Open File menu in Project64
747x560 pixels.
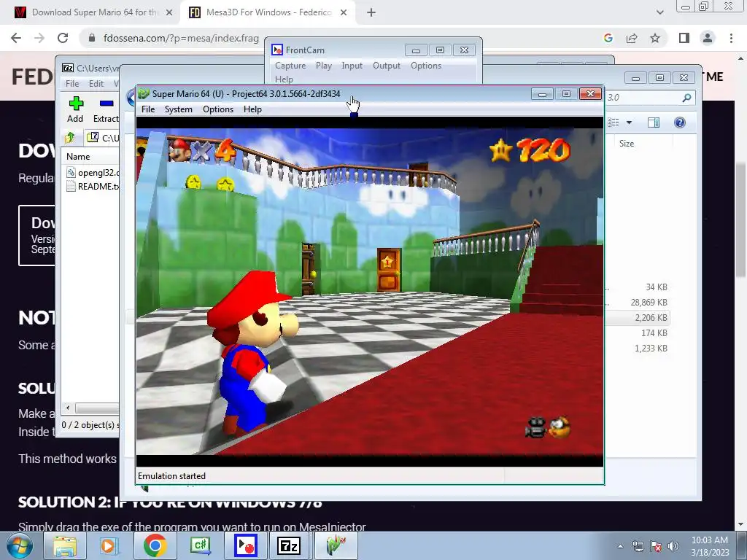click(148, 109)
